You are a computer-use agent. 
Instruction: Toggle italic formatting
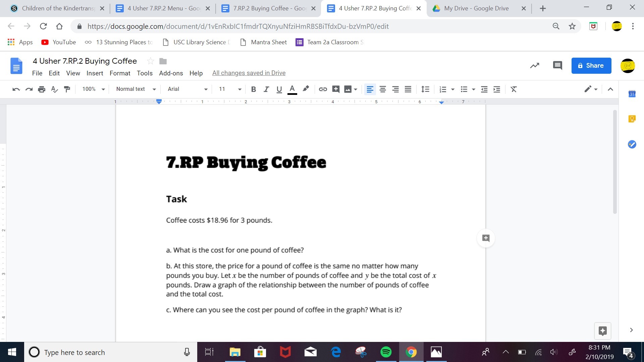point(266,89)
